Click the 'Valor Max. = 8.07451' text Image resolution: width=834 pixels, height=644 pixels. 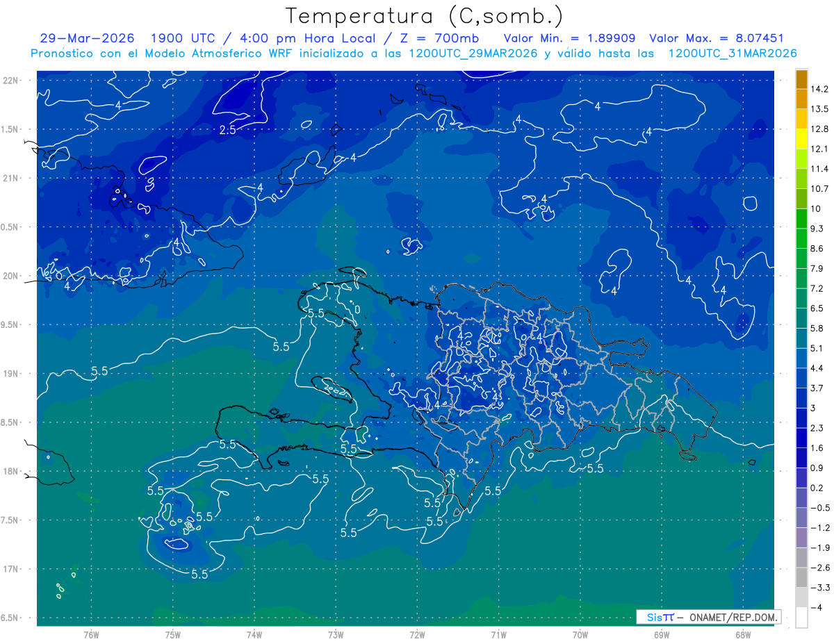(x=717, y=38)
